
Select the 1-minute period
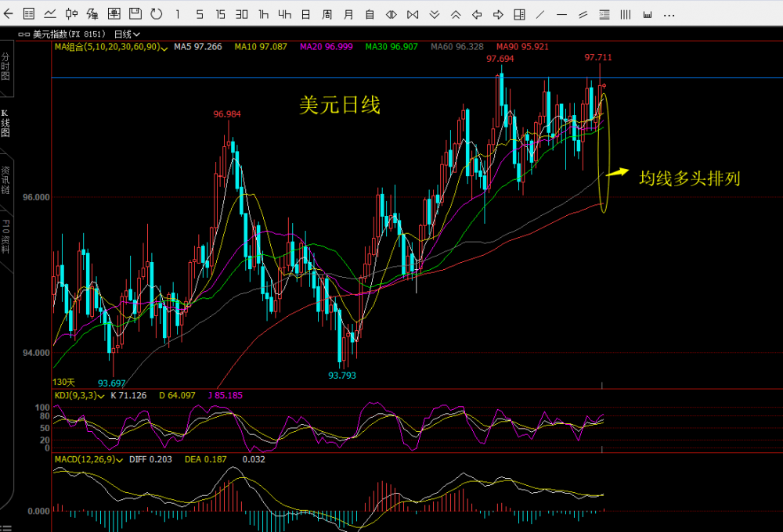coord(178,14)
